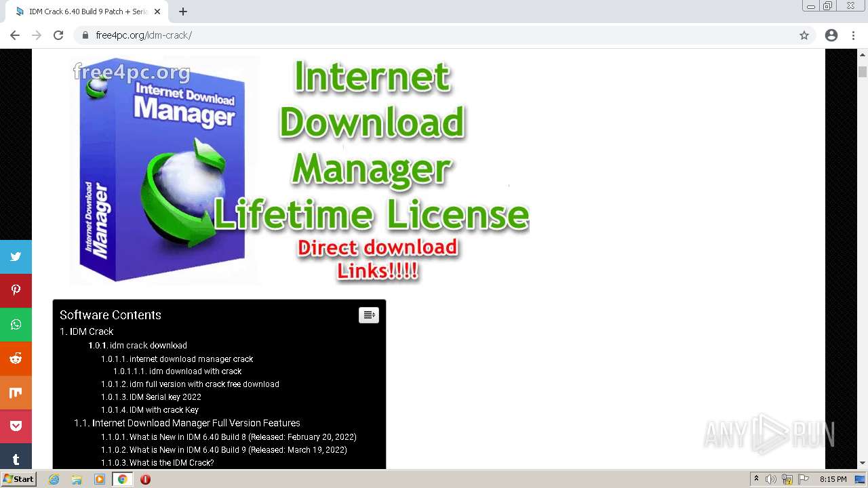The height and width of the screenshot is (488, 868).
Task: Click the 8:15 PM system clock
Action: (833, 479)
